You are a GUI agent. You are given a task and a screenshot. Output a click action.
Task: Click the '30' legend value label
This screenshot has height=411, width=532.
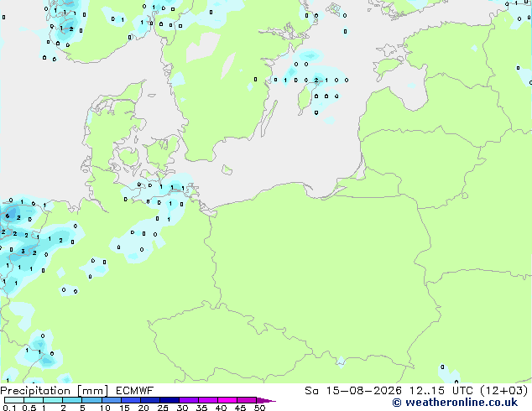pos(182,408)
